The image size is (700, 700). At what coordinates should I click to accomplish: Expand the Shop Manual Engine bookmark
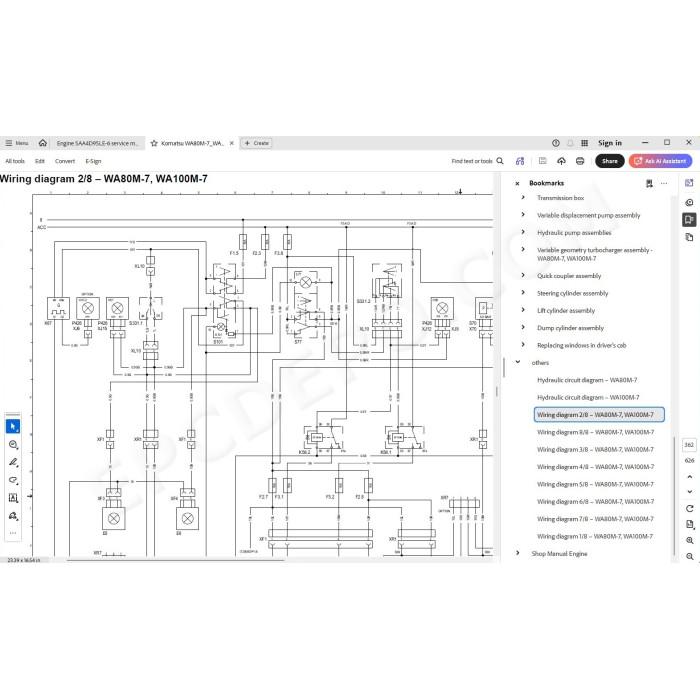[518, 553]
